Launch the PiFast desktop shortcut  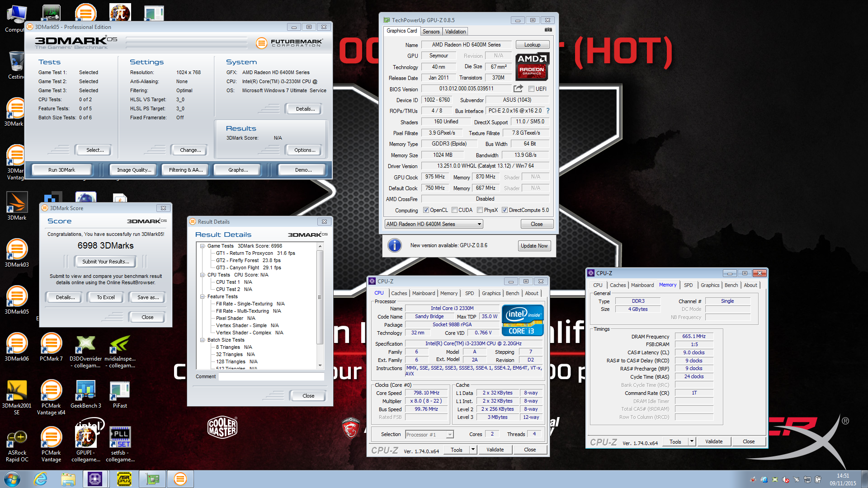(120, 394)
